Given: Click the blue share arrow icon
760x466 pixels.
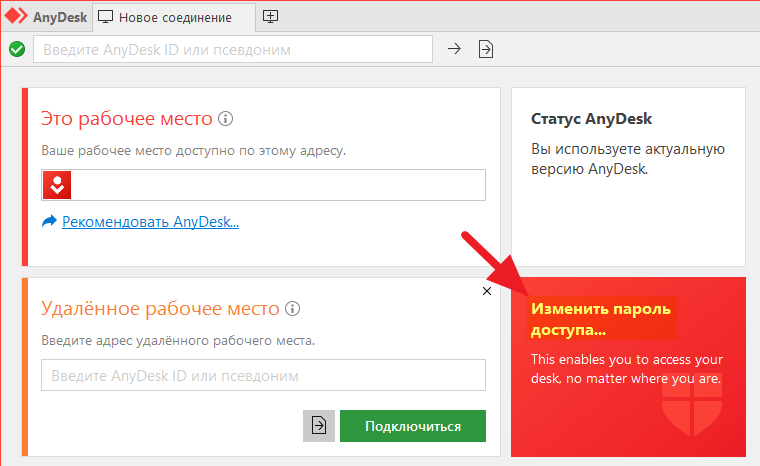Looking at the screenshot, I should 49,221.
